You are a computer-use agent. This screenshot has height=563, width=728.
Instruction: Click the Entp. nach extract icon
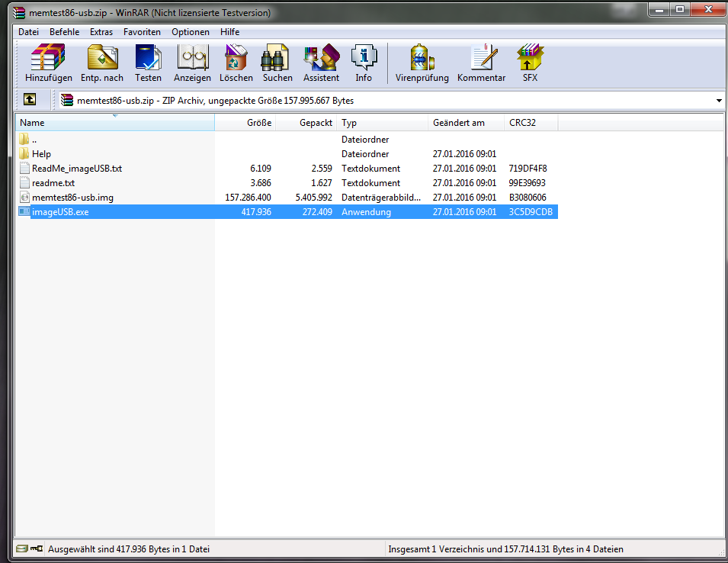[x=102, y=58]
